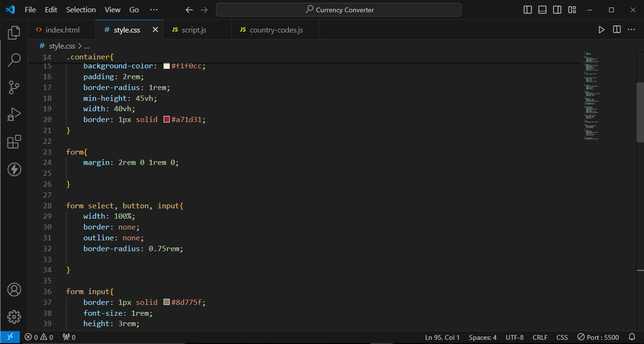
Task: Click the line 'font-size: 1rem;'
Action: pos(118,313)
